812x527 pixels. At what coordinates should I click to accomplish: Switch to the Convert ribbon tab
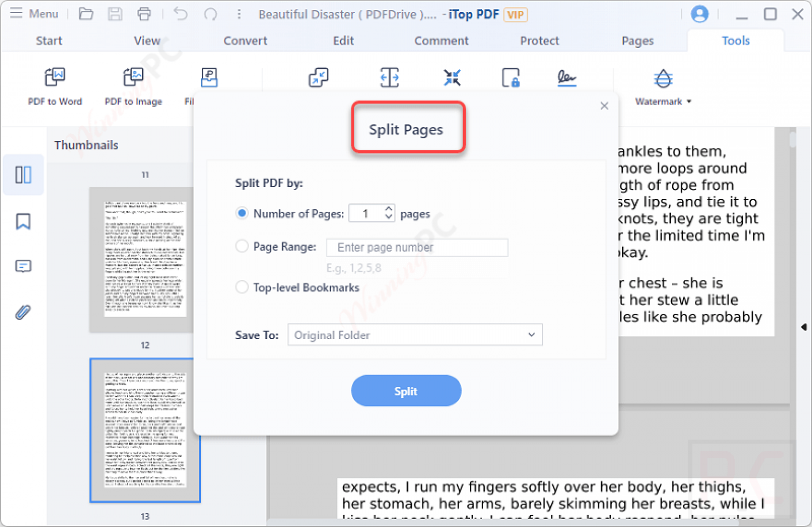tap(245, 40)
